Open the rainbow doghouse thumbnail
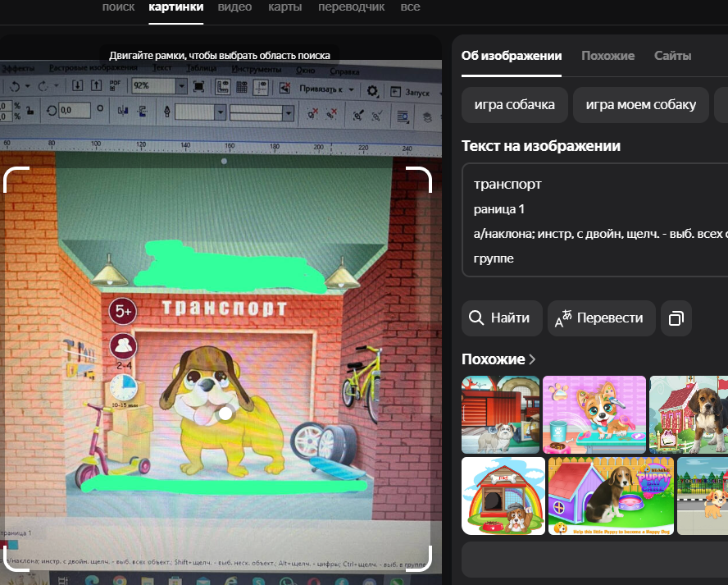Screen dimensions: 728x585 [x=503, y=496]
